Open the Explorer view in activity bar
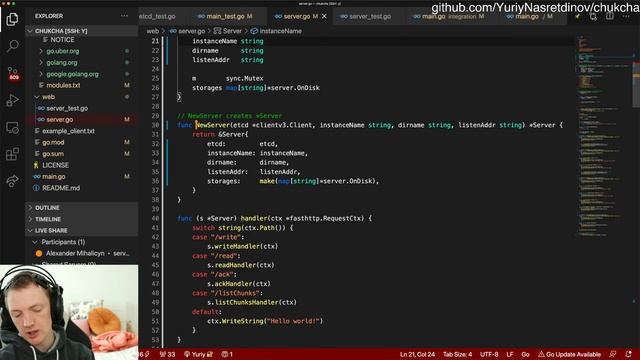 pyautogui.click(x=12, y=19)
